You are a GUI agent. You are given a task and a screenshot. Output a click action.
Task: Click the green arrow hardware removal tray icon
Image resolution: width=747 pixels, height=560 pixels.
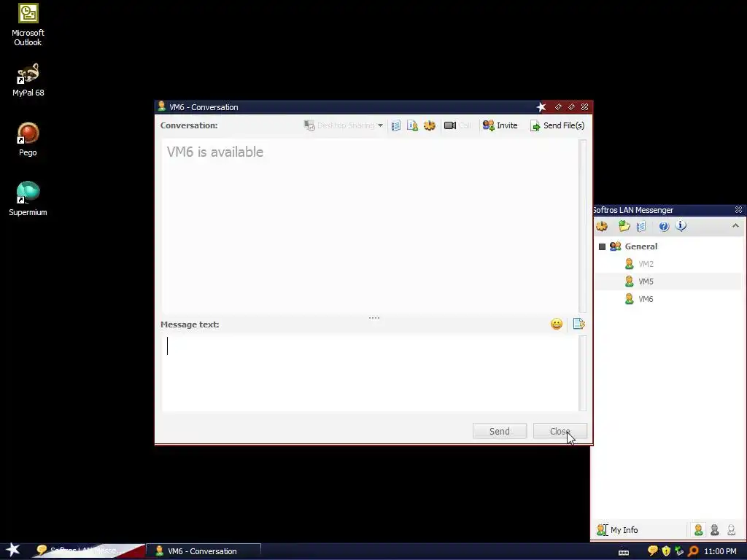click(679, 551)
